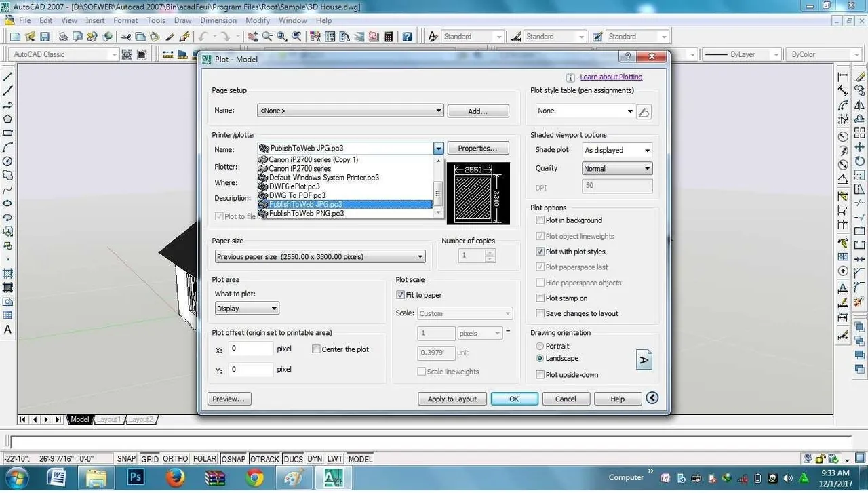Edit plot style table pencil icon
Screen dimensions: 868x493
(644, 112)
